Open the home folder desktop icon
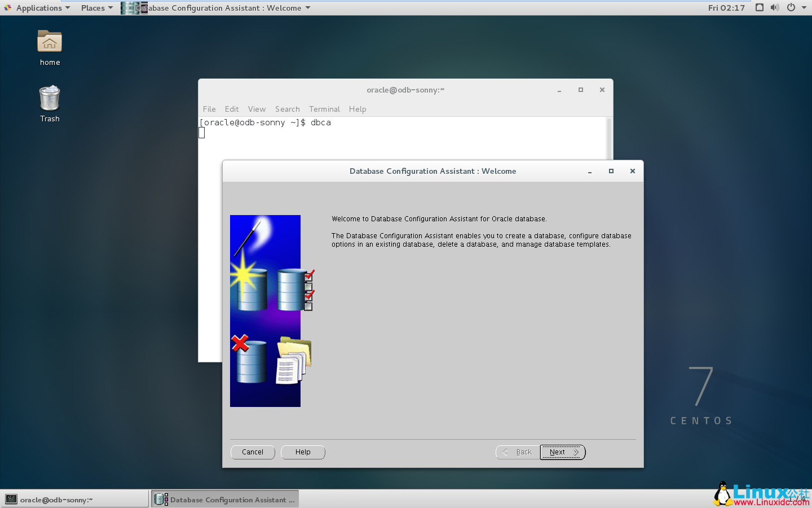 point(50,48)
